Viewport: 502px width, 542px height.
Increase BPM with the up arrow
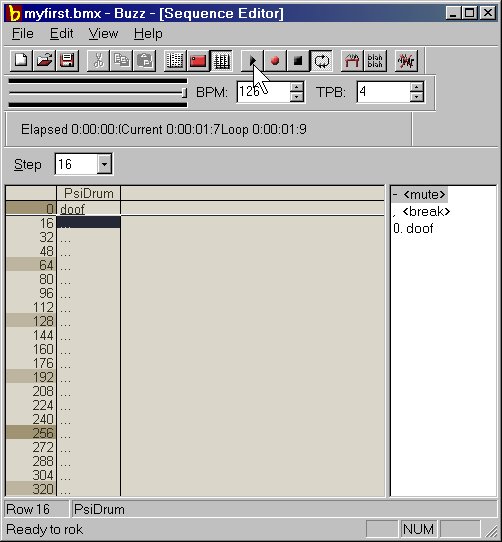296,87
